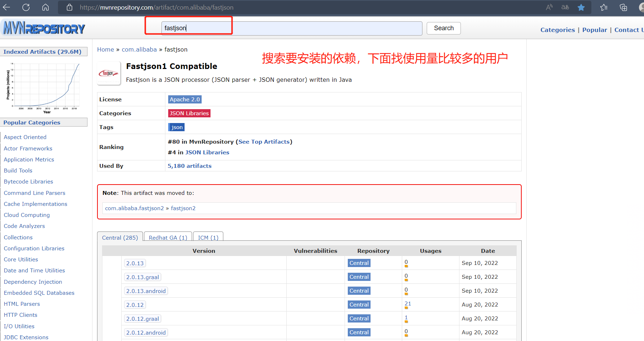Open the fastjson2 artifact link in note
This screenshot has width=644, height=341.
click(x=183, y=208)
